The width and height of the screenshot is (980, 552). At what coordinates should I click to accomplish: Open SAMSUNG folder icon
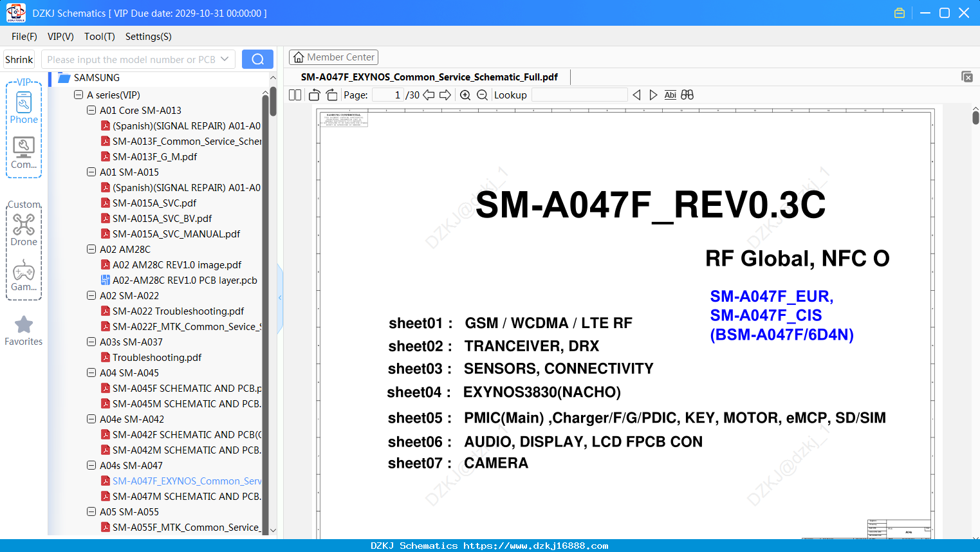pos(64,78)
